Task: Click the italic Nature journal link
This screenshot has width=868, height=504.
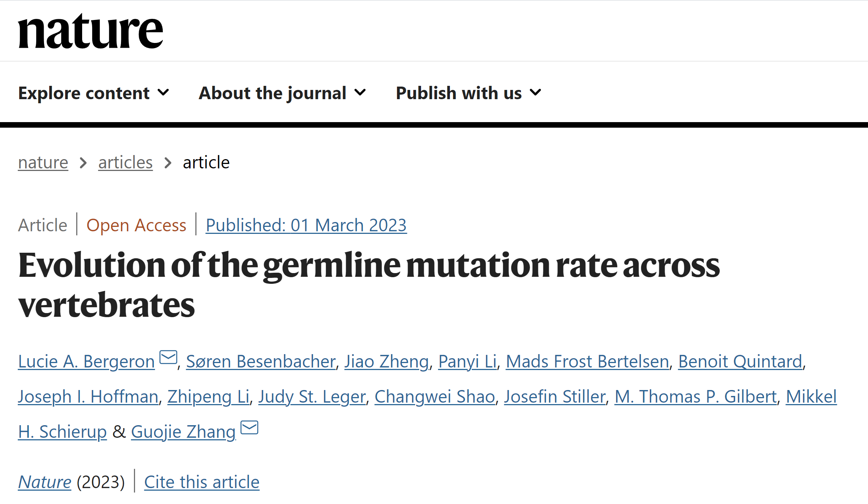Action: coord(44,482)
